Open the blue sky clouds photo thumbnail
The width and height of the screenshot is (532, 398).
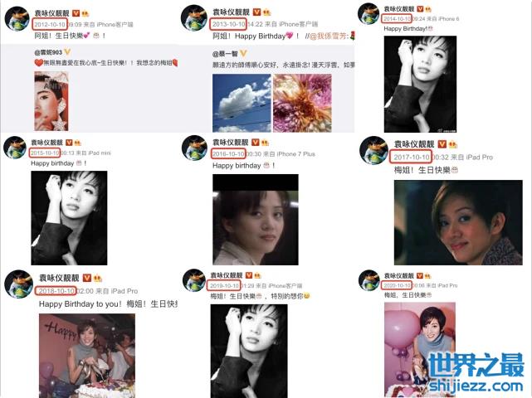point(242,103)
